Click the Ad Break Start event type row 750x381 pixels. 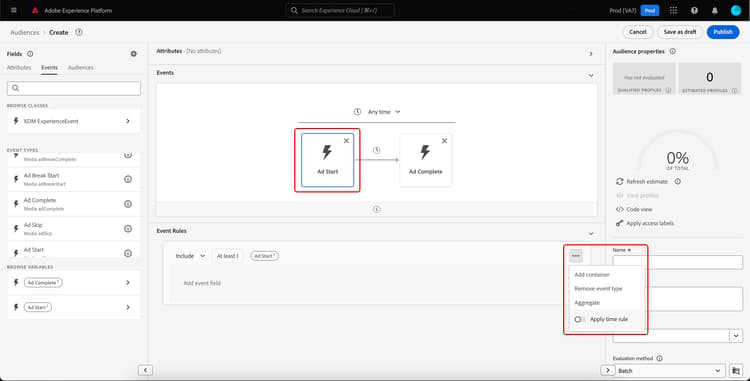[x=74, y=179]
